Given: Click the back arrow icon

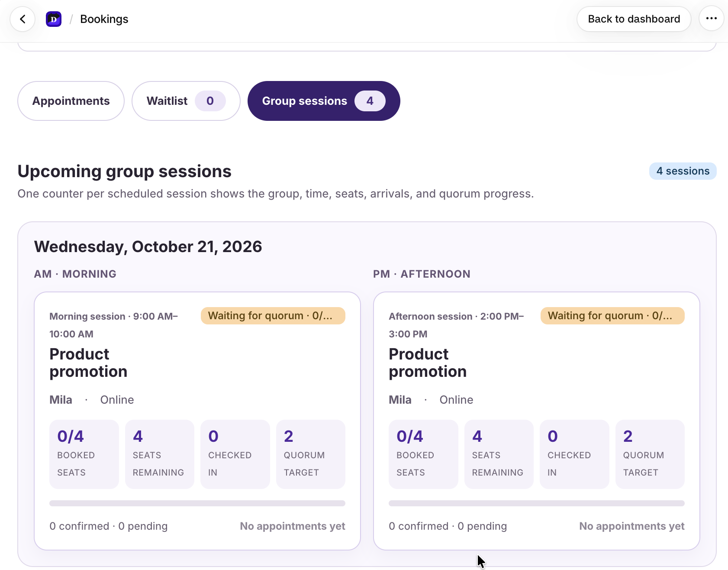Looking at the screenshot, I should 23,19.
